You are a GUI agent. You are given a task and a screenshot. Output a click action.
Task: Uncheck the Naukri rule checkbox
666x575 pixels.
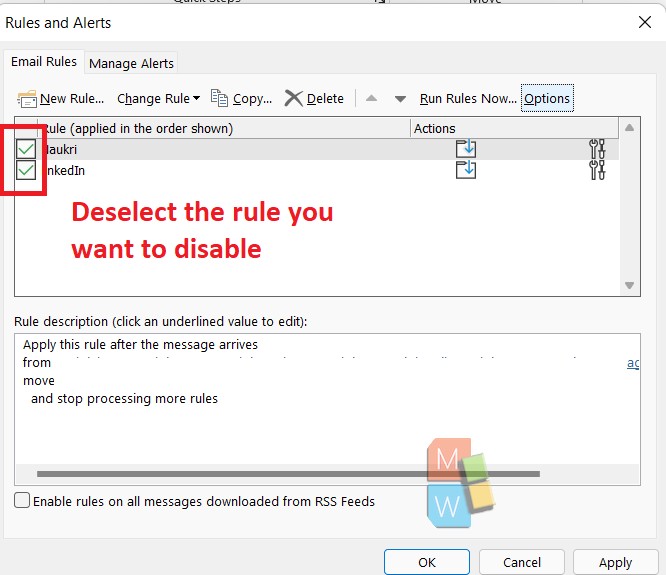click(x=26, y=149)
